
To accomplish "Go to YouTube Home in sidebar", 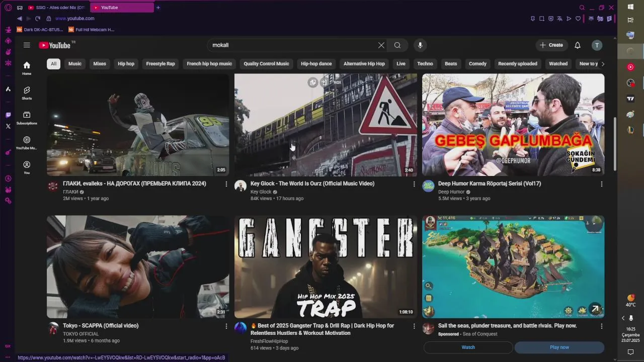I will [27, 68].
